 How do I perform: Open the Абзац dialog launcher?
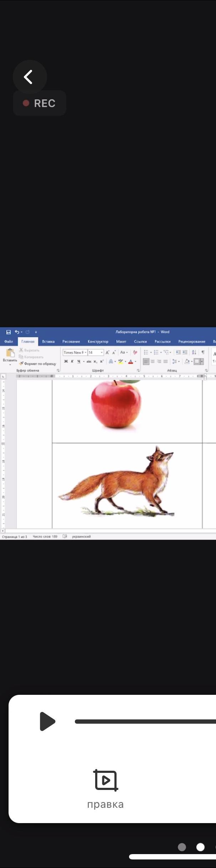(x=206, y=371)
